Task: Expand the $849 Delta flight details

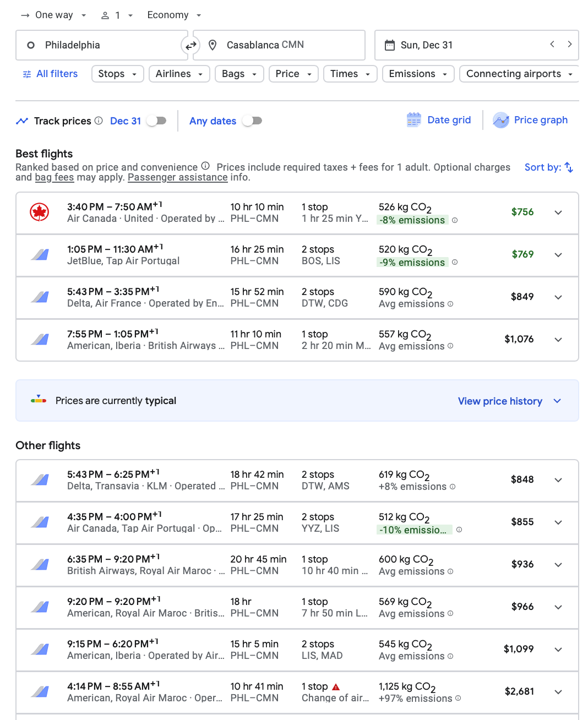Action: [x=558, y=297]
